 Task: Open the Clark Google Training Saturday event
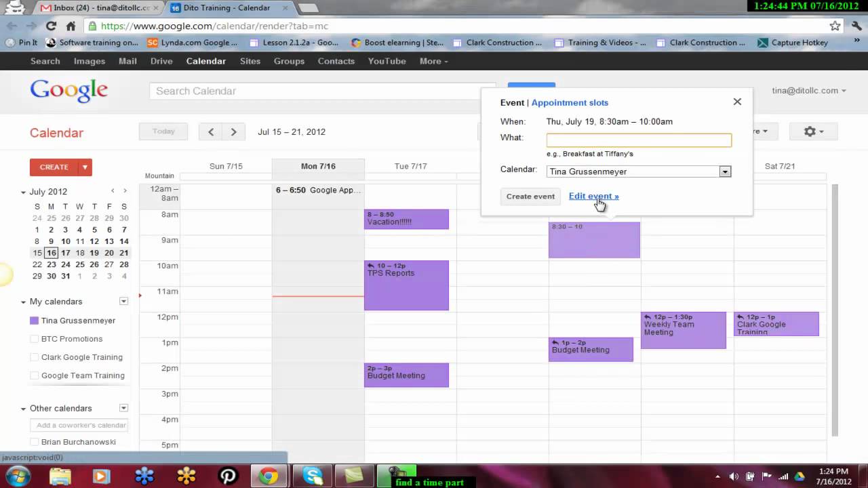point(776,324)
